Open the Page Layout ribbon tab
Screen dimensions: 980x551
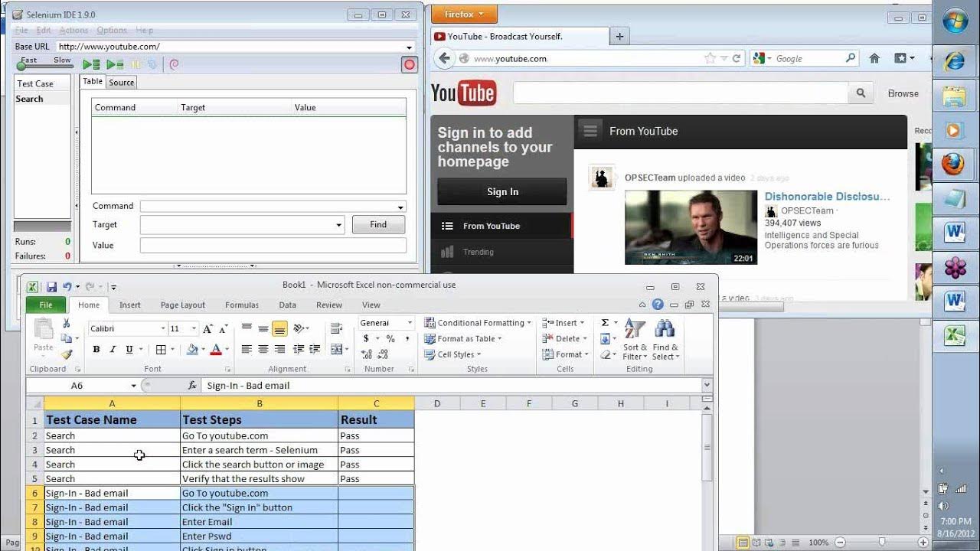tap(182, 305)
